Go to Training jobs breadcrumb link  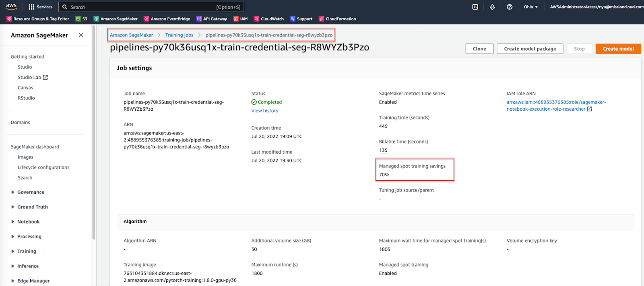pos(179,35)
